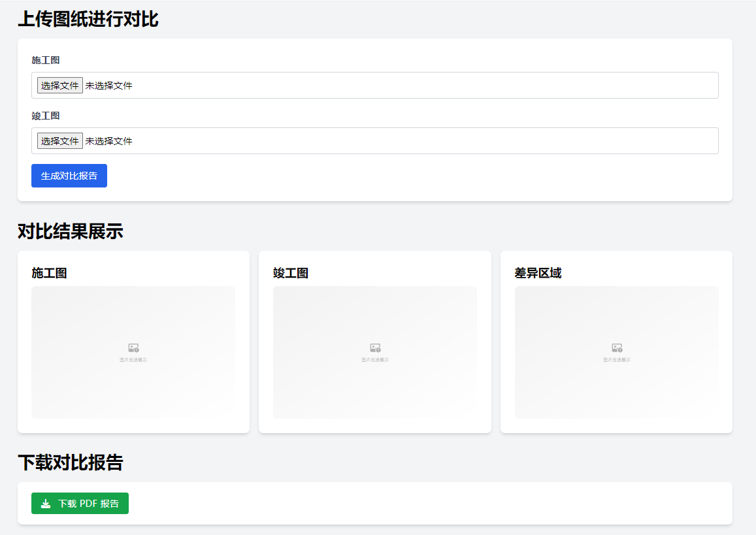Screen dimensions: 756x535
Task: Click the 对比结果展示 heading
Action: coord(71,231)
